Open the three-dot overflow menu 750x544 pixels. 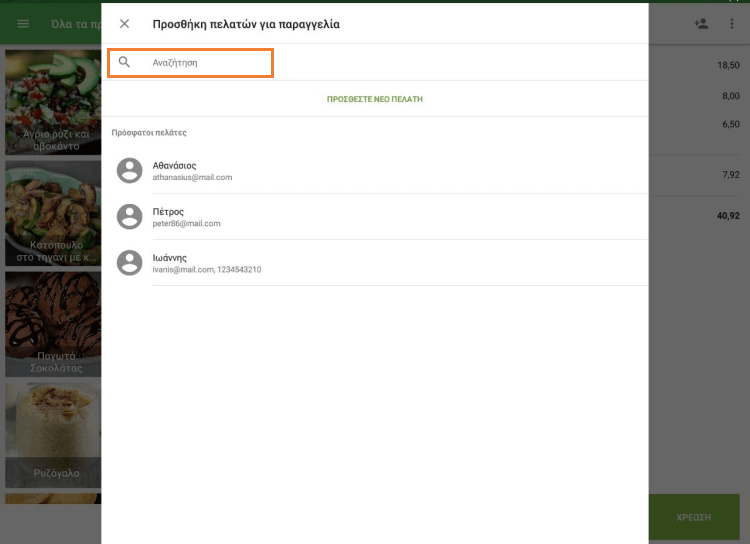[732, 23]
